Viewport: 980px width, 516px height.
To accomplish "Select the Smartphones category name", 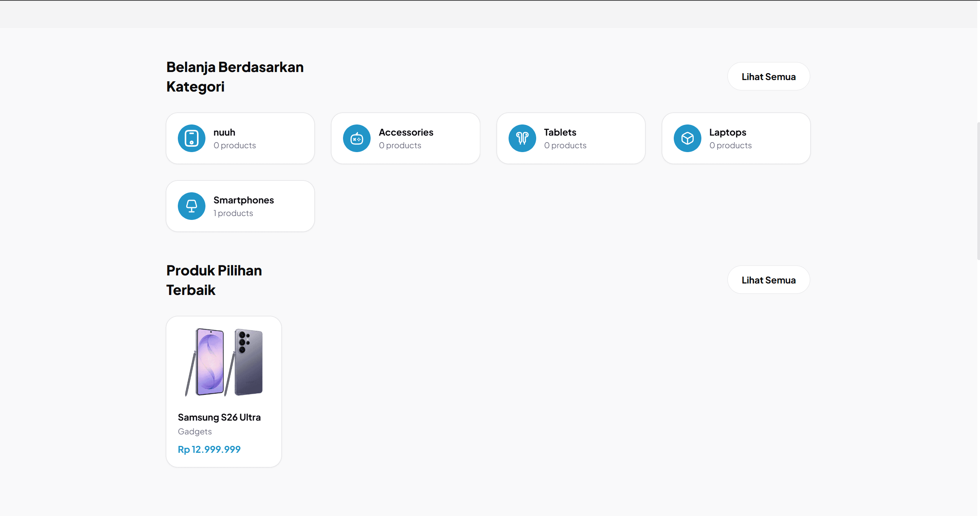I will [243, 200].
